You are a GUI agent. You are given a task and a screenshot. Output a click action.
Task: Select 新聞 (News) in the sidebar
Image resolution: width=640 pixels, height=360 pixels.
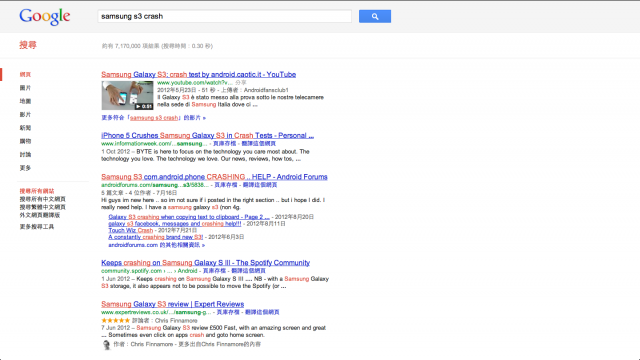coord(25,128)
